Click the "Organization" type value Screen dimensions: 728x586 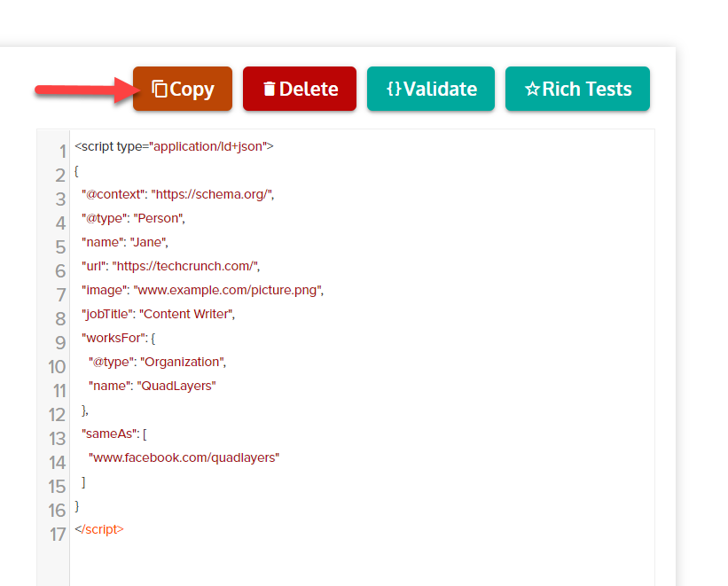[x=184, y=362]
